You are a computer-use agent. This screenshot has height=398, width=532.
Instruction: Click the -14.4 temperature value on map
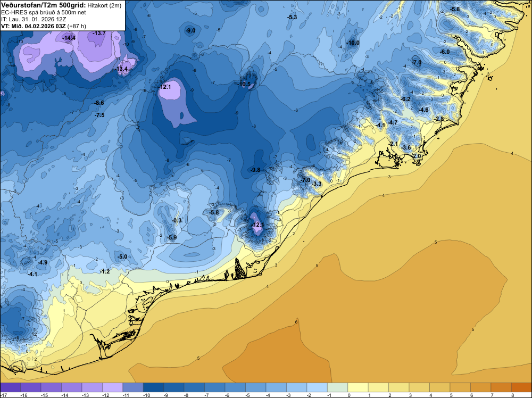pyautogui.click(x=69, y=38)
